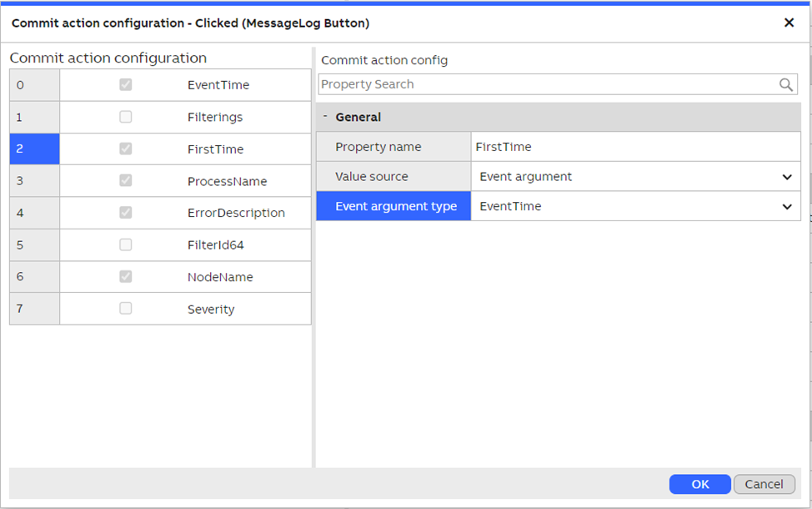Select row header 6
This screenshot has width=812, height=509.
click(x=34, y=277)
